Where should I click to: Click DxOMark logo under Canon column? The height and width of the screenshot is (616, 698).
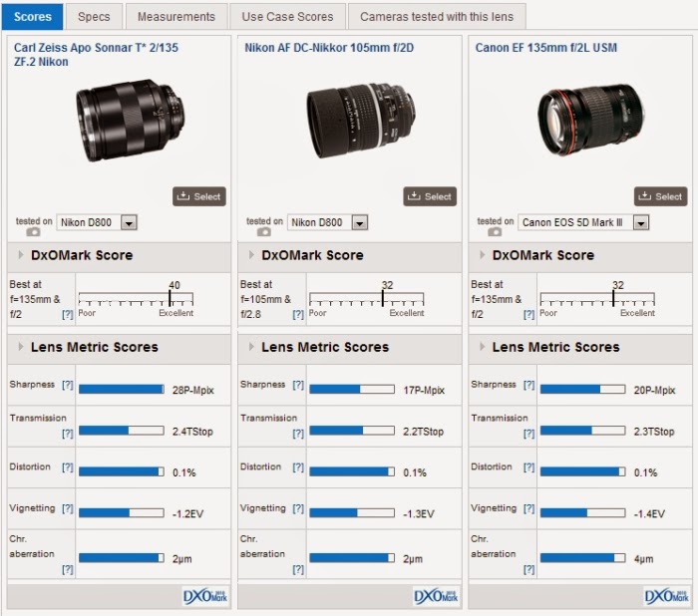pos(666,596)
